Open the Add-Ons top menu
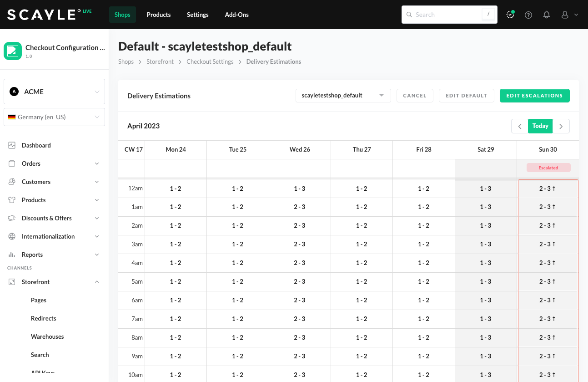588x382 pixels. click(236, 15)
